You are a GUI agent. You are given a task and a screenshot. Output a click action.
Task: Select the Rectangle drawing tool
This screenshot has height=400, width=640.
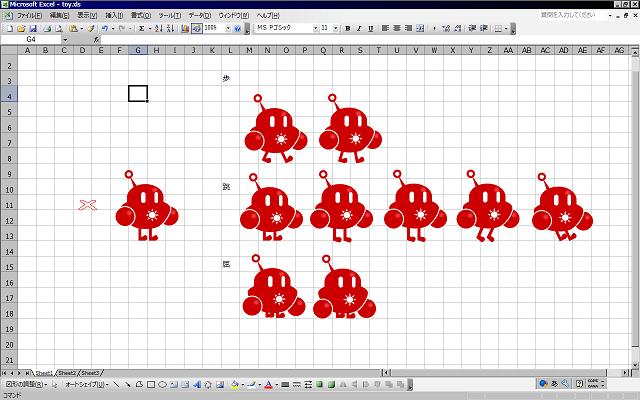pos(150,384)
